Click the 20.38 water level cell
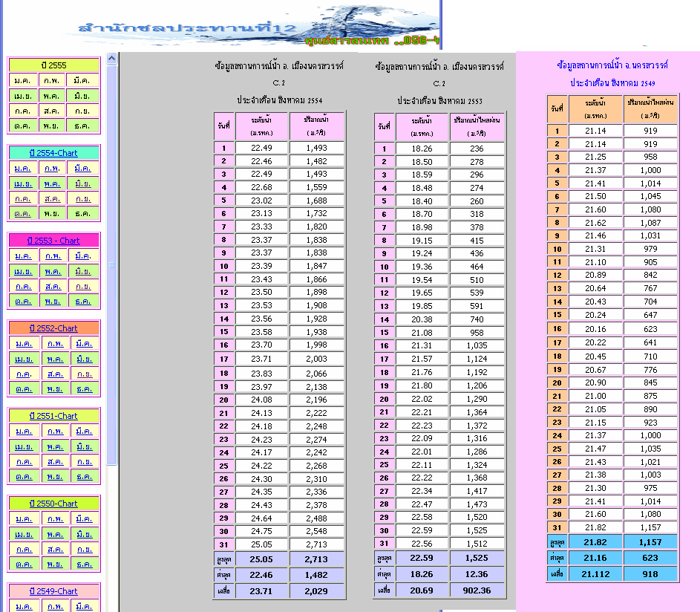 click(422, 319)
